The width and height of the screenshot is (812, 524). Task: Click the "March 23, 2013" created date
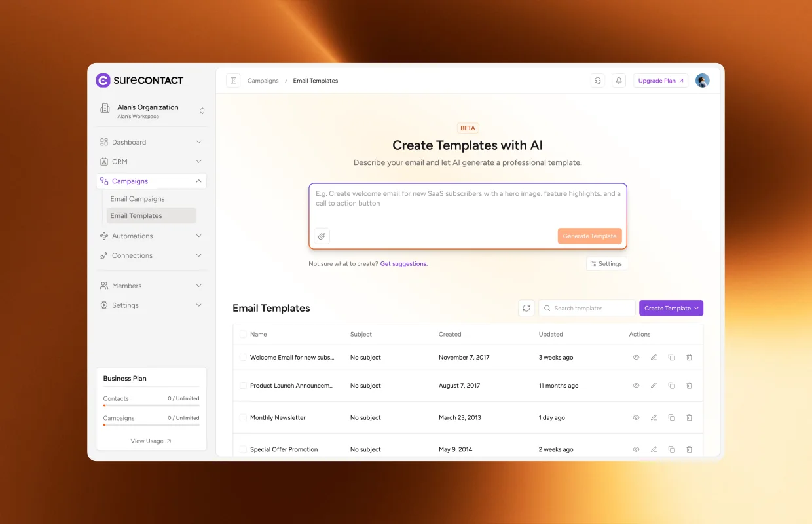460,417
